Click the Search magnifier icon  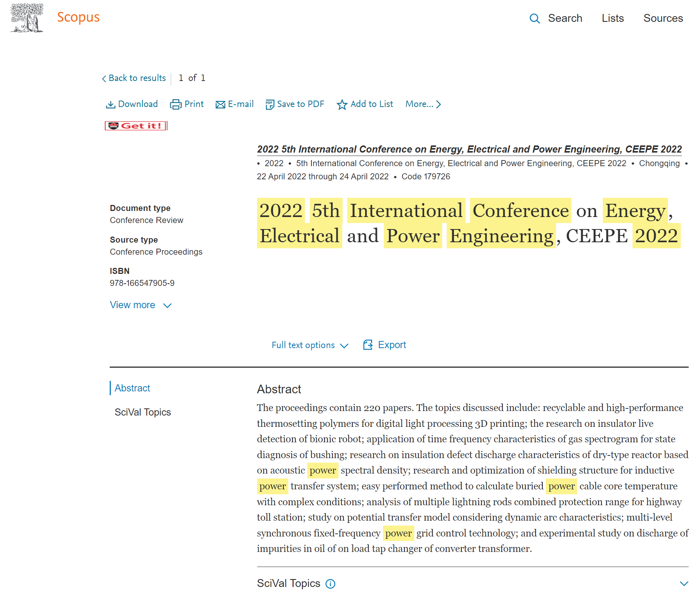535,18
